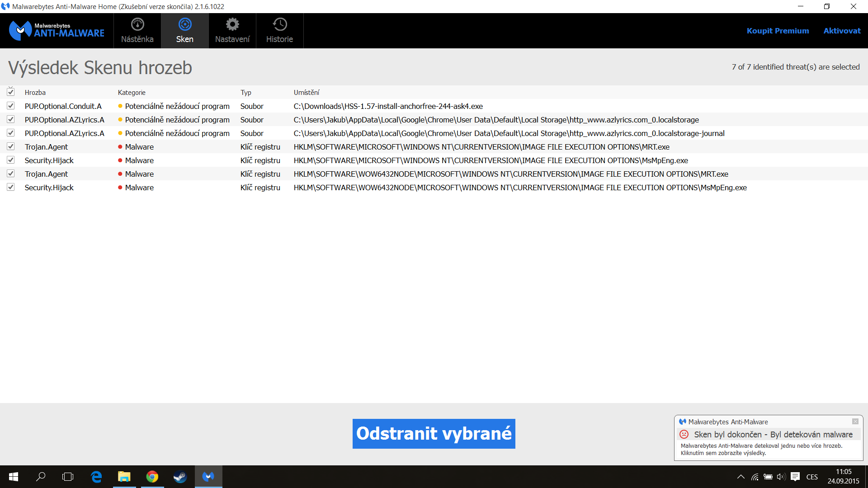The image size is (868, 488).
Task: Open Google Chrome from the taskbar
Action: coord(152,477)
